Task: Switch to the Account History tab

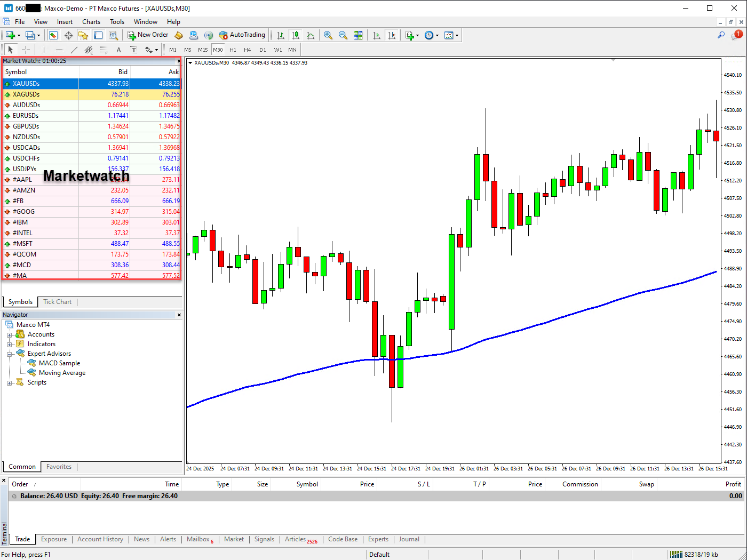Action: point(100,539)
